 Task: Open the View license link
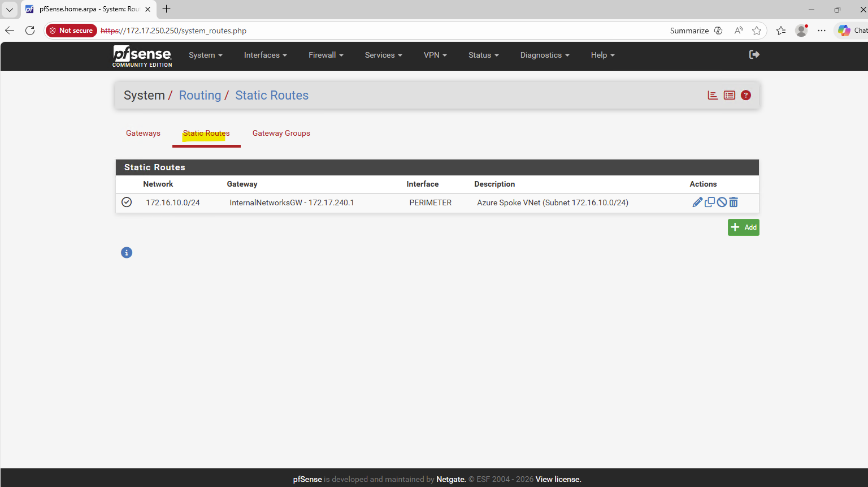pos(558,479)
